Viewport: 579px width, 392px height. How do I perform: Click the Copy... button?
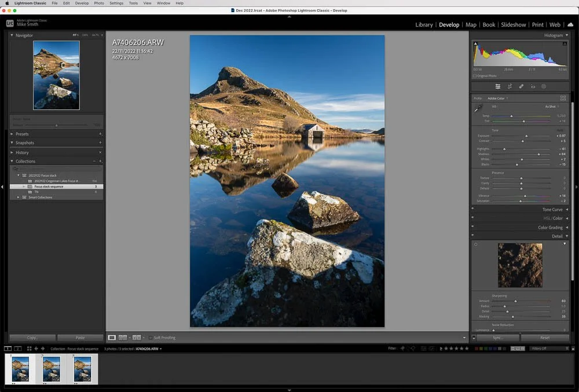pyautogui.click(x=32, y=338)
